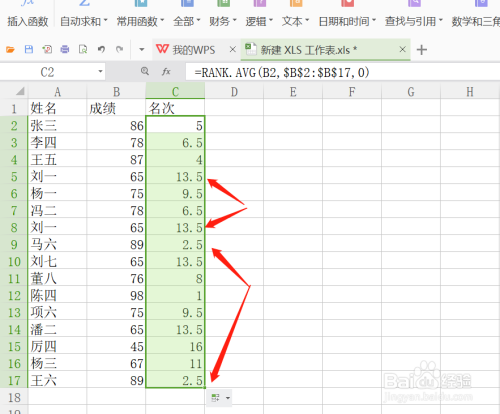Click the Undo arrow icon
The width and height of the screenshot is (500, 414).
[101, 50]
